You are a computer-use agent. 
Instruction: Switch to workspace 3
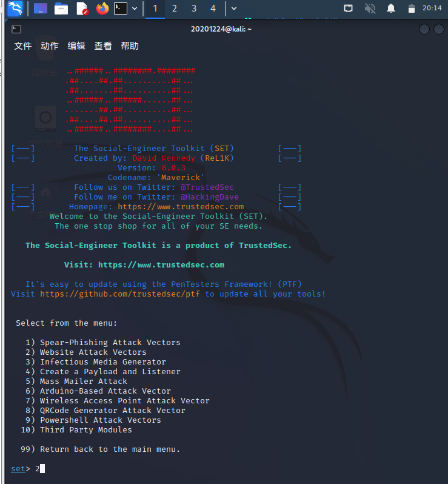(194, 8)
